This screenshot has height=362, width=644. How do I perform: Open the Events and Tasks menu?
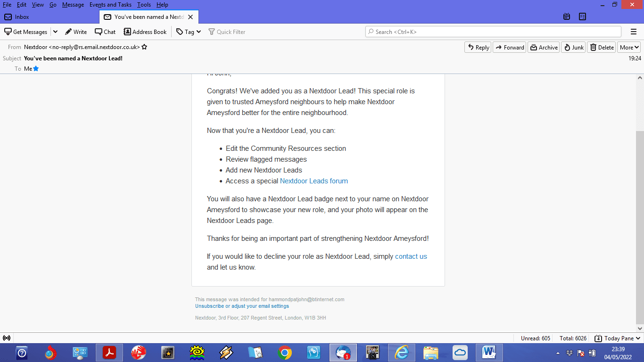click(x=110, y=5)
